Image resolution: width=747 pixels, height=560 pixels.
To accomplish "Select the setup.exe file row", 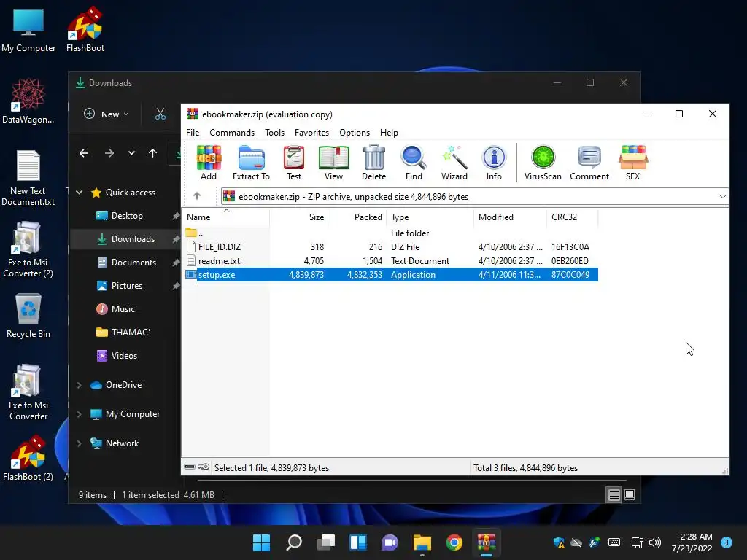I will click(x=391, y=275).
